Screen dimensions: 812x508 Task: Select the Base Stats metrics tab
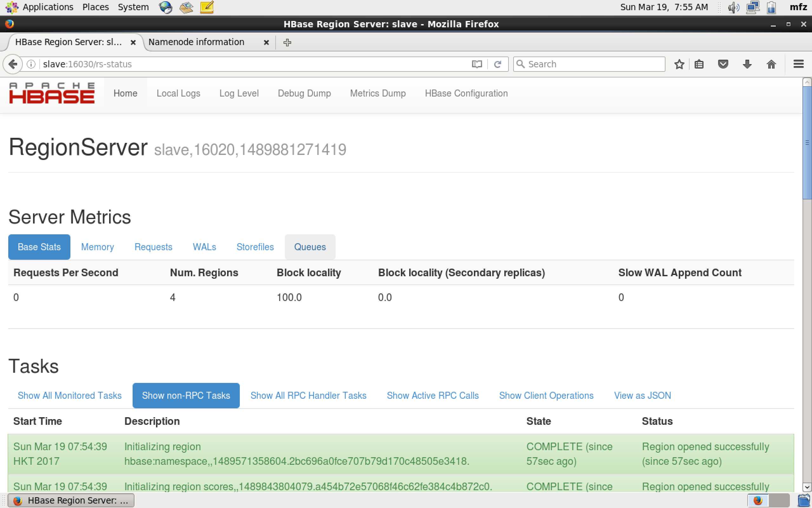pos(39,247)
